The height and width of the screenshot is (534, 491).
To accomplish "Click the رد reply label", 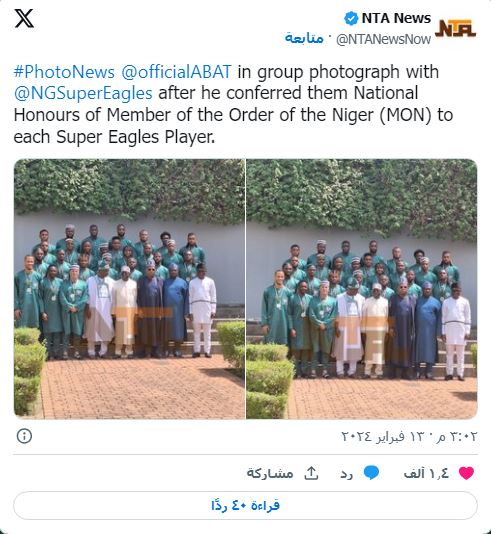I will click(x=346, y=474).
